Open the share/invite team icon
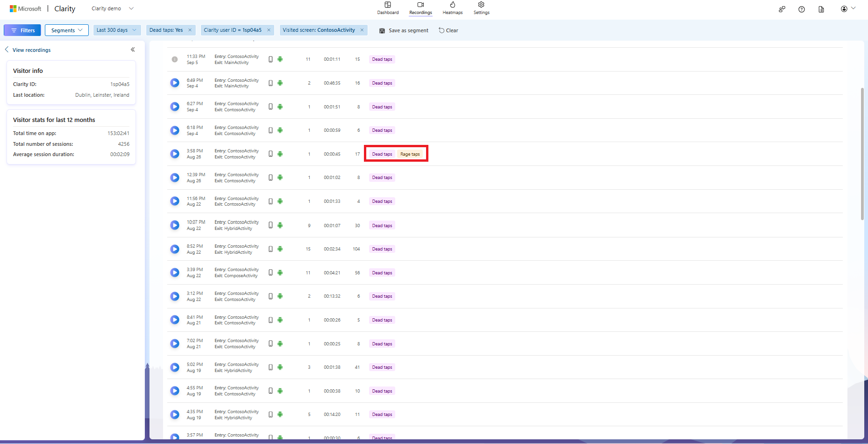This screenshot has height=444, width=868. coord(782,9)
